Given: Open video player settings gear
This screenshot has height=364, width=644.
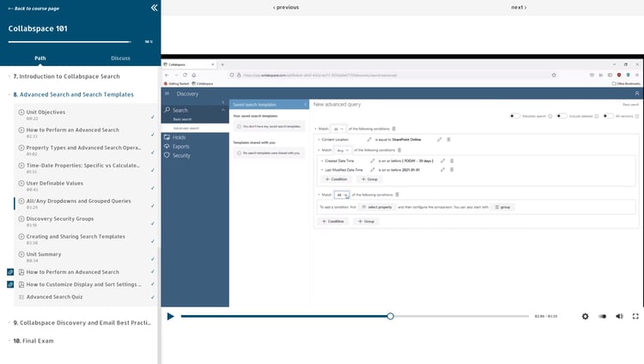Looking at the screenshot, I should 585,316.
